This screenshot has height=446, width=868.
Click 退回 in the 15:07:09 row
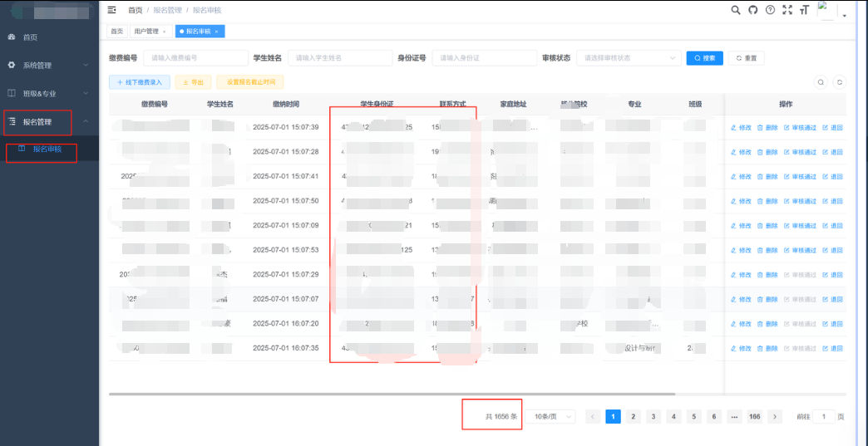point(832,225)
